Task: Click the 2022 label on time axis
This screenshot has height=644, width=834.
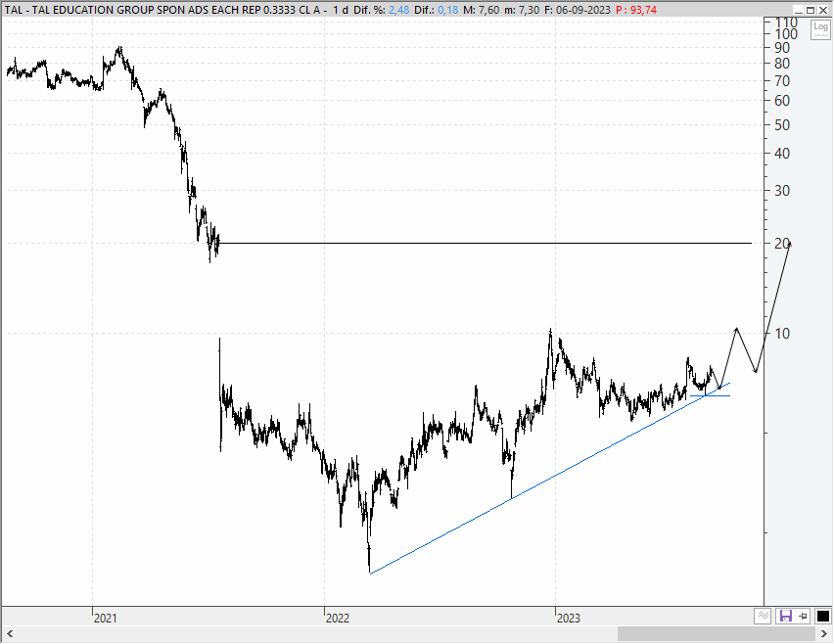Action: (x=337, y=618)
